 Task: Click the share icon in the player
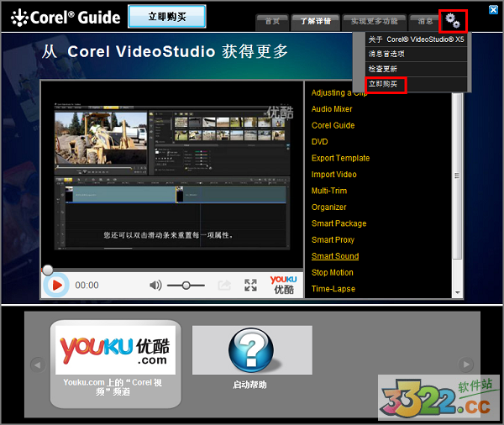224,286
